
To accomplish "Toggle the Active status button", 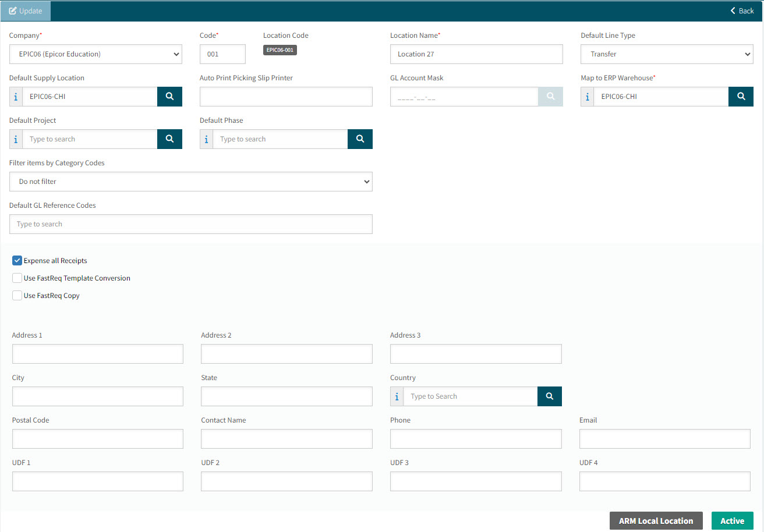I will tap(732, 521).
